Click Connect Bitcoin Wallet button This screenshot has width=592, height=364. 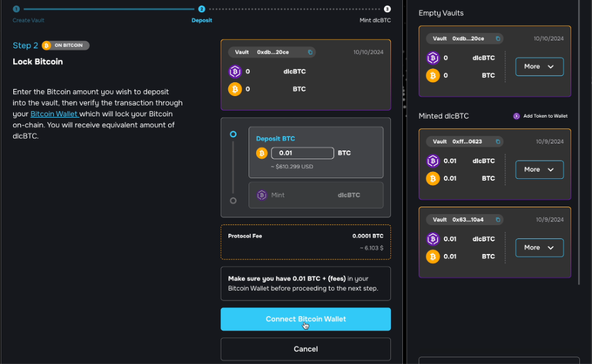pos(305,319)
